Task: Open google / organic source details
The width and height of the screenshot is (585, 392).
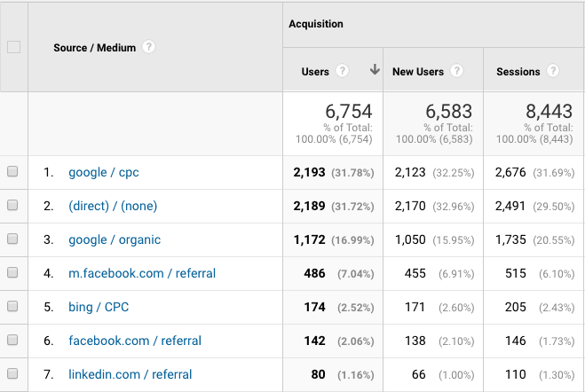Action: tap(115, 239)
